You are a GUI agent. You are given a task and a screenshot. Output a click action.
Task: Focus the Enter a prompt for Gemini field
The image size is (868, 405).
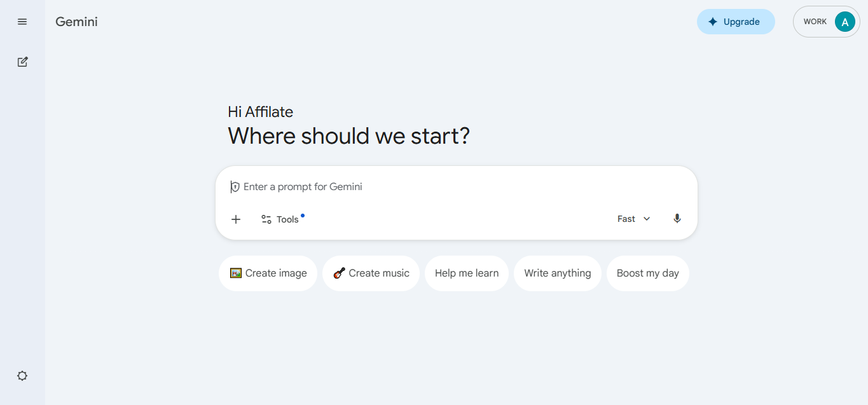(457, 187)
